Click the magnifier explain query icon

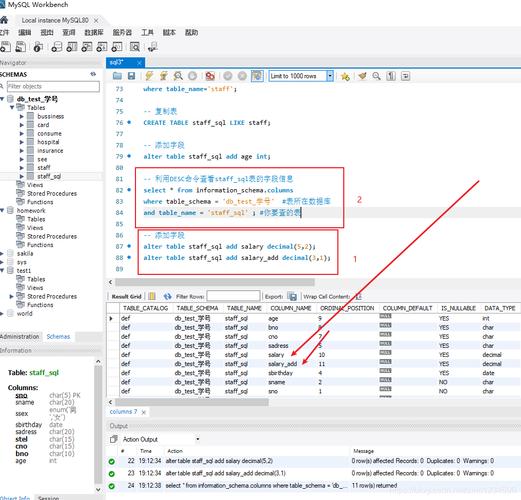[178, 76]
